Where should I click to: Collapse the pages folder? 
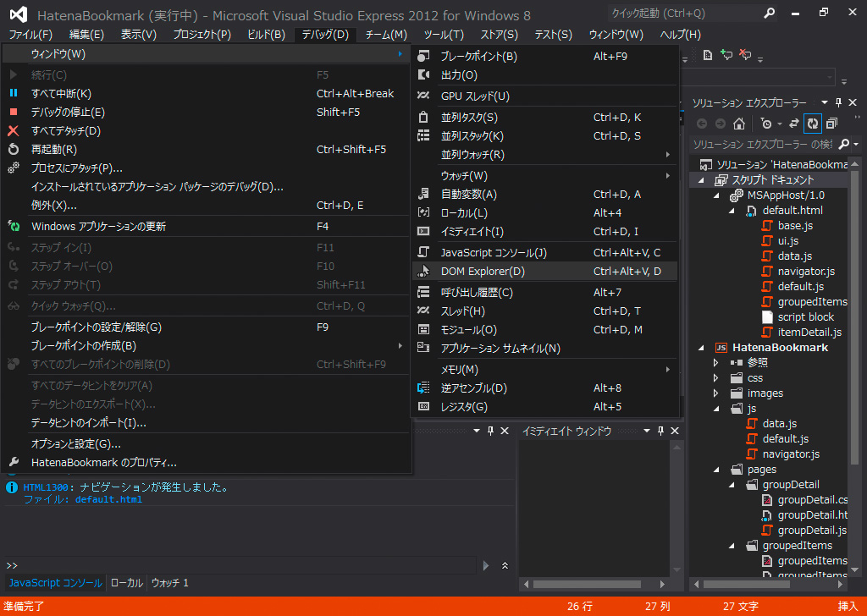click(716, 470)
